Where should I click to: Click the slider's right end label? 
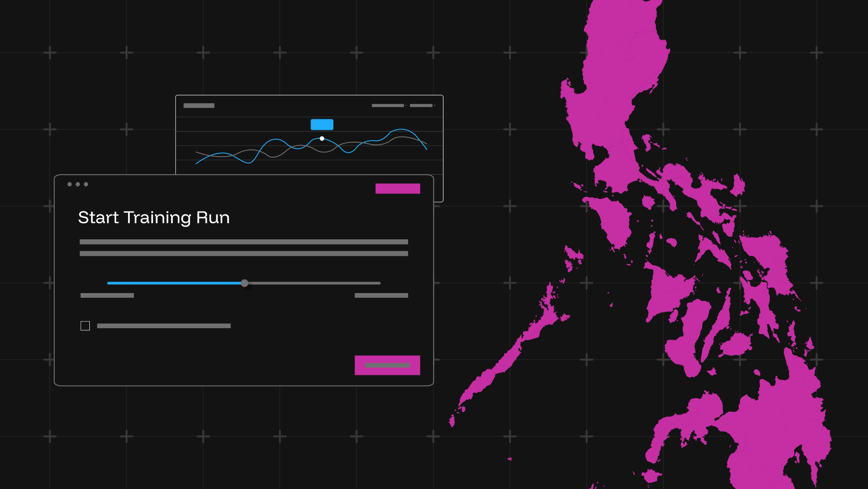coord(381,296)
